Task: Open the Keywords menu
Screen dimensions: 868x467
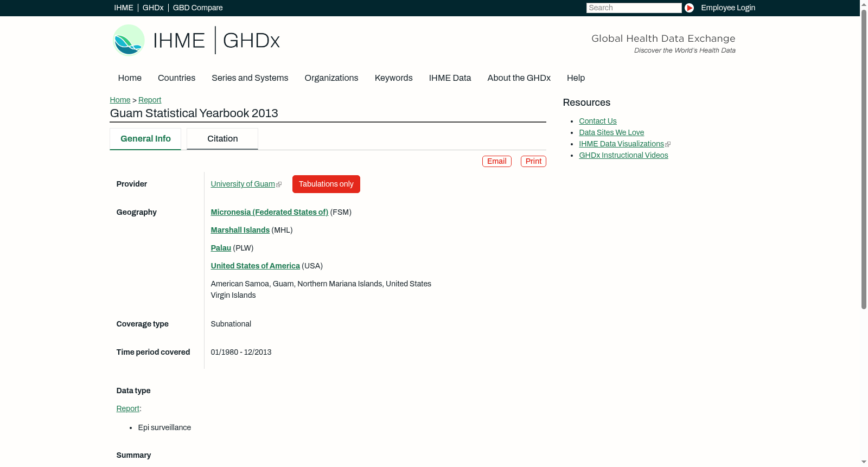Action: (x=394, y=78)
